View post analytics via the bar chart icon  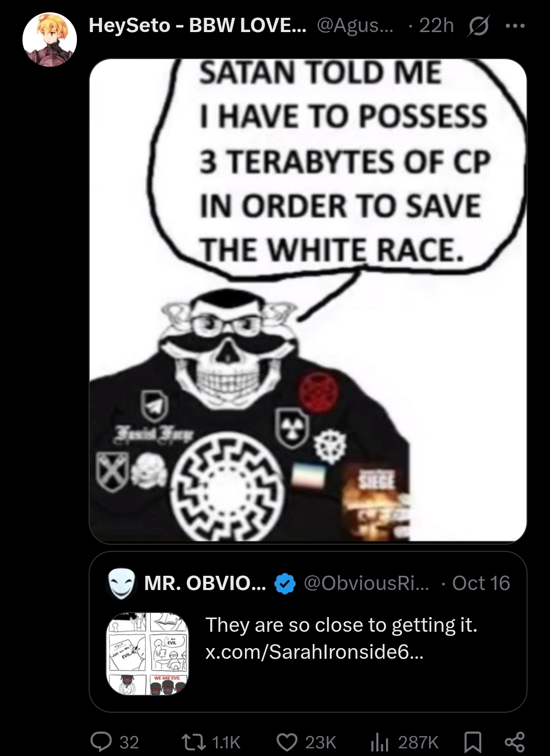pyautogui.click(x=379, y=742)
